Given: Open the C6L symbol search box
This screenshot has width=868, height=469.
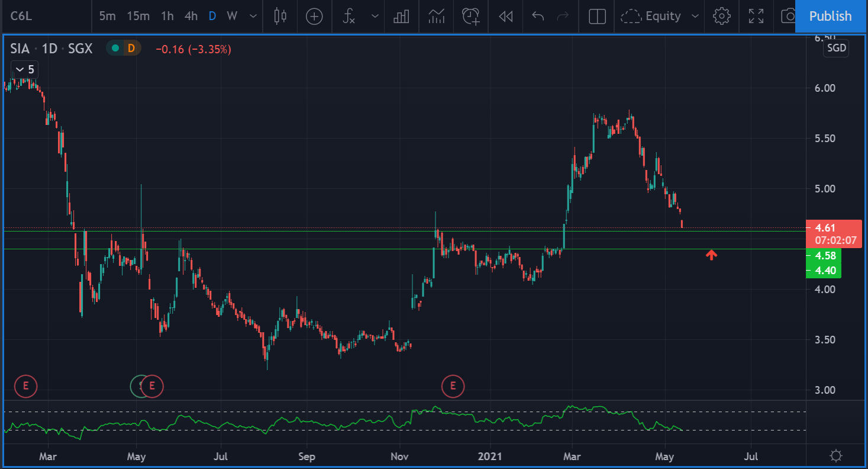Looking at the screenshot, I should (x=46, y=16).
